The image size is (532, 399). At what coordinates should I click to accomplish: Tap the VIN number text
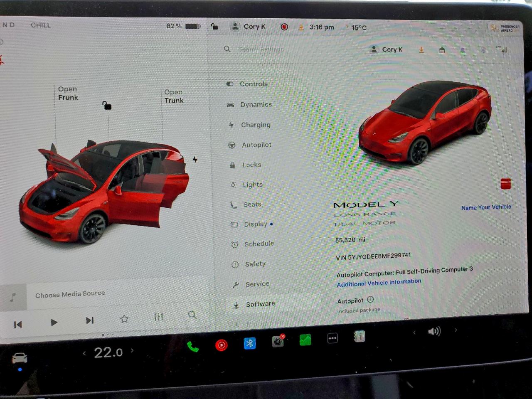click(373, 256)
